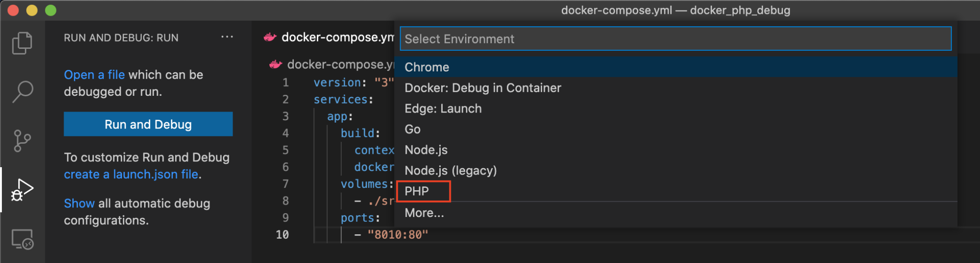The image size is (980, 263).
Task: Click 'create a launch.json file' link
Action: 131,174
